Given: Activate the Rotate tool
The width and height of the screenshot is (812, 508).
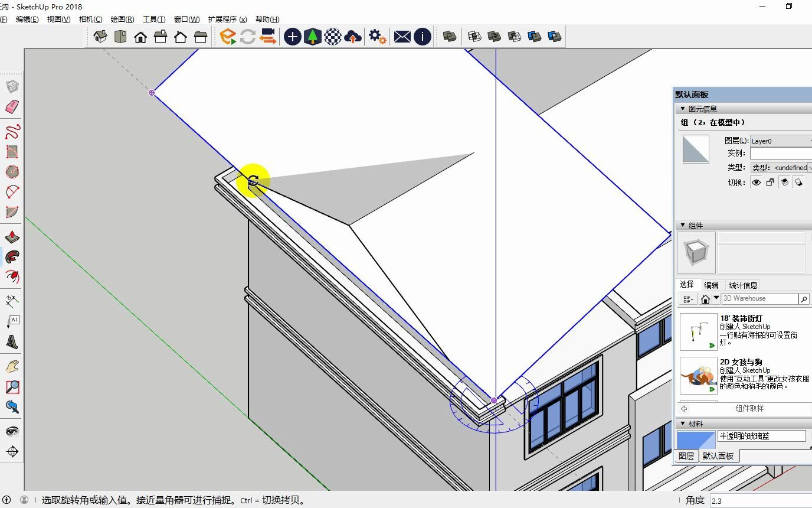Looking at the screenshot, I should click(12, 256).
